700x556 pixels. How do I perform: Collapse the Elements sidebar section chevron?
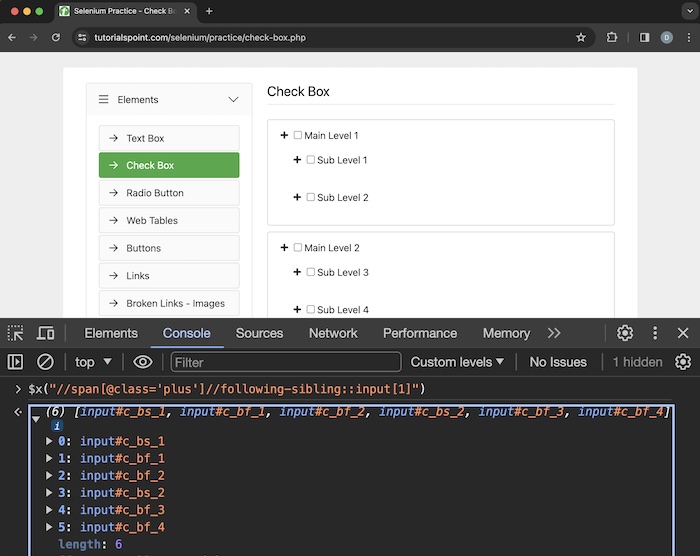(233, 100)
